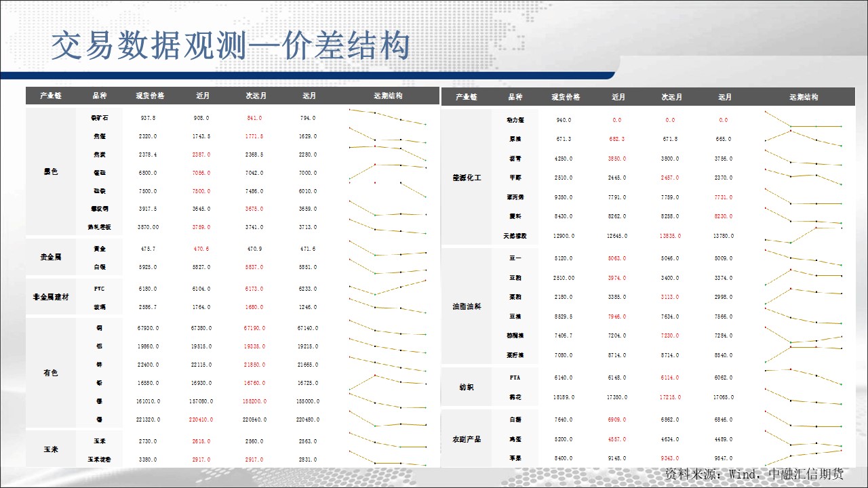Select the 能源化工 category cell

tap(467, 178)
